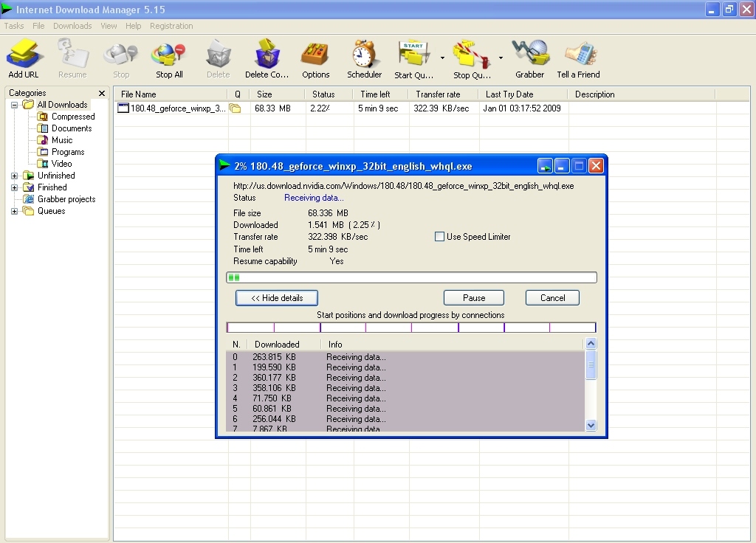The image size is (756, 543).
Task: Click the Delete toolbar icon
Action: pos(219,54)
